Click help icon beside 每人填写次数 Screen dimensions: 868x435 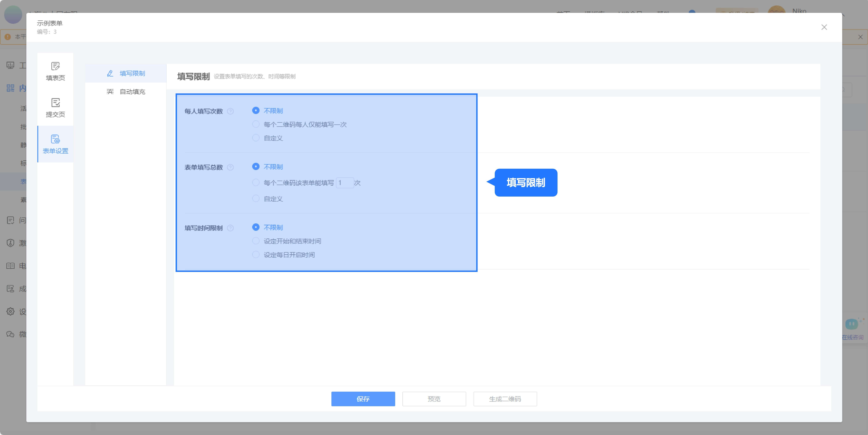[231, 111]
